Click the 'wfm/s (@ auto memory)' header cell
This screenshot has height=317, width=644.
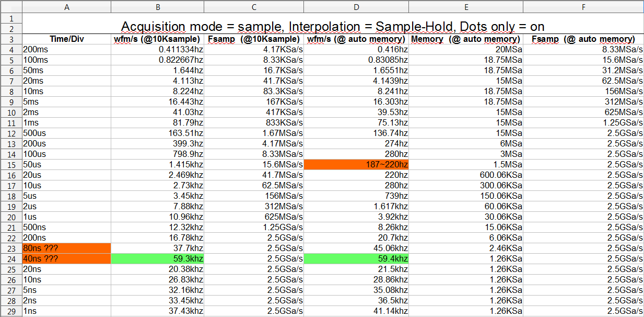pos(356,39)
